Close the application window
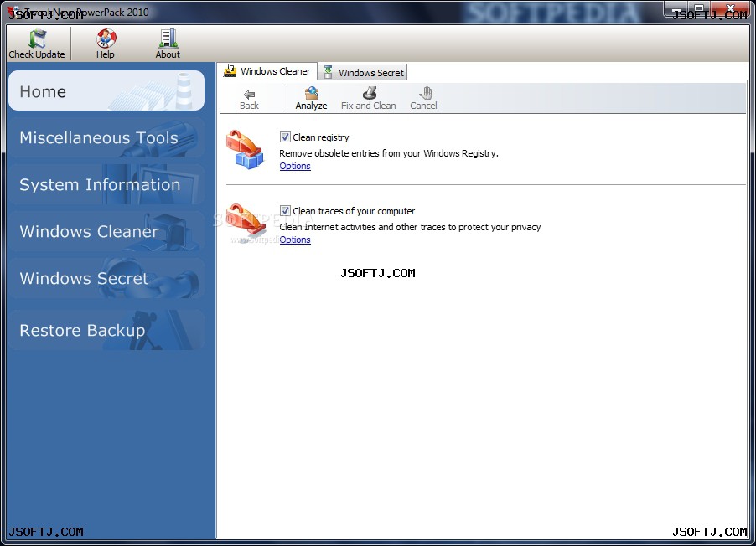The height and width of the screenshot is (546, 756). pos(732,8)
